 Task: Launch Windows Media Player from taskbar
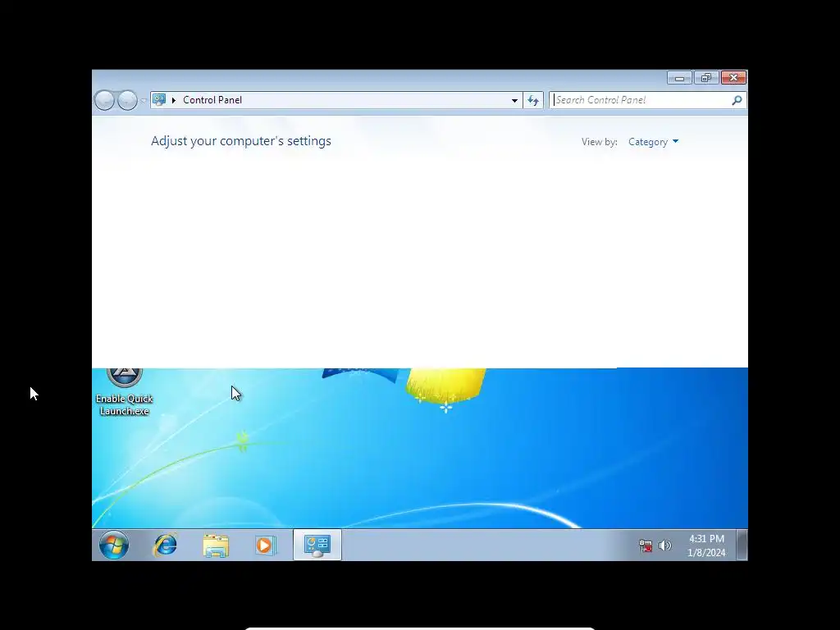click(x=265, y=546)
